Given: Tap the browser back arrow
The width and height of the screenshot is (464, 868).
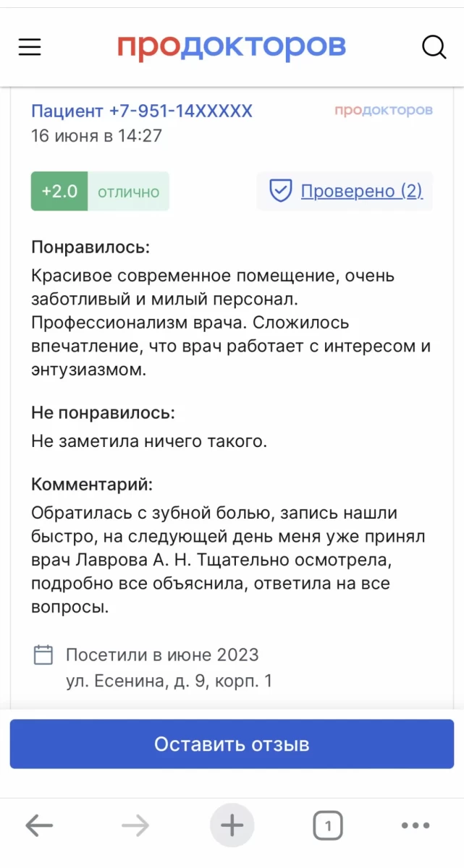Looking at the screenshot, I should 39,824.
